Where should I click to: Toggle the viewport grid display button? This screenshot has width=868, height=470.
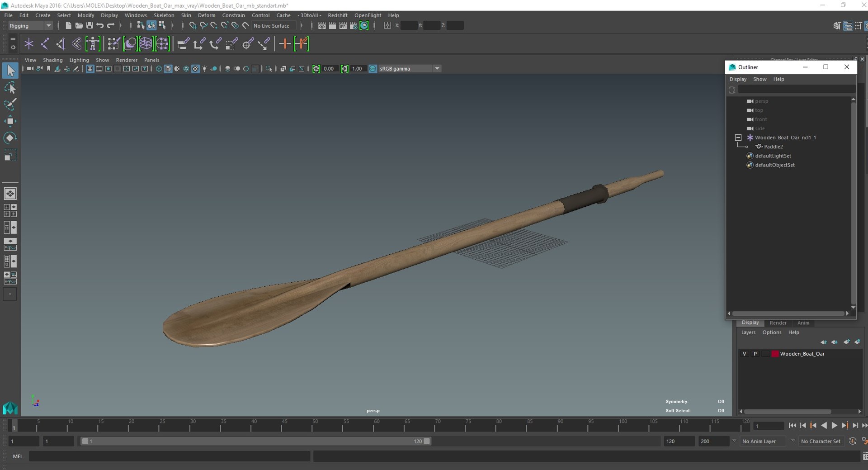(90, 69)
